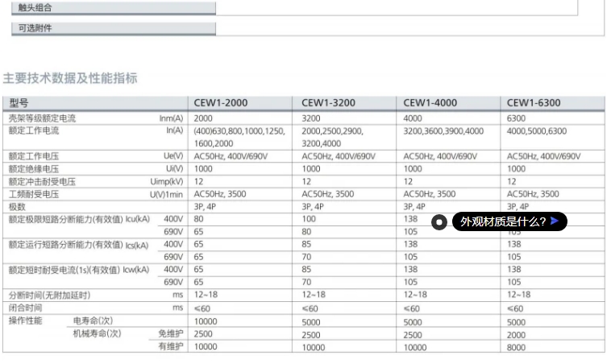Click the 12~18 value under CEW1-2000
This screenshot has width=611, height=364.
206,295
